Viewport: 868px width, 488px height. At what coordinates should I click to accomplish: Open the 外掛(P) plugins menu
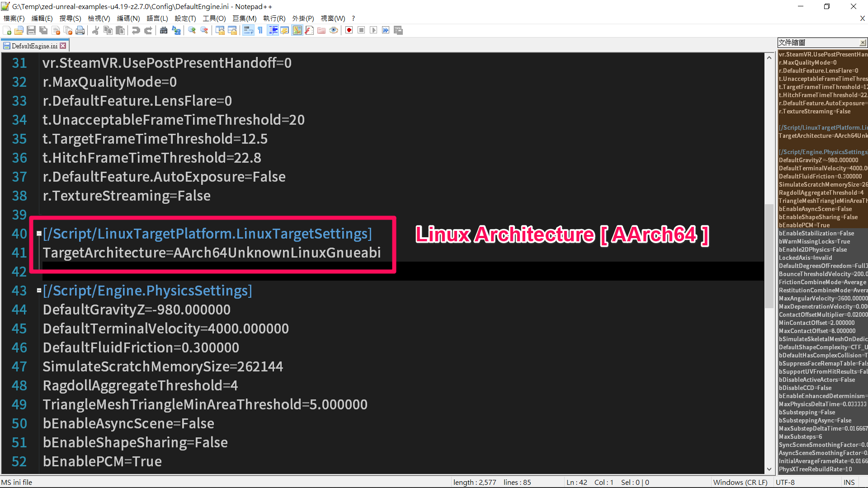[x=303, y=19]
